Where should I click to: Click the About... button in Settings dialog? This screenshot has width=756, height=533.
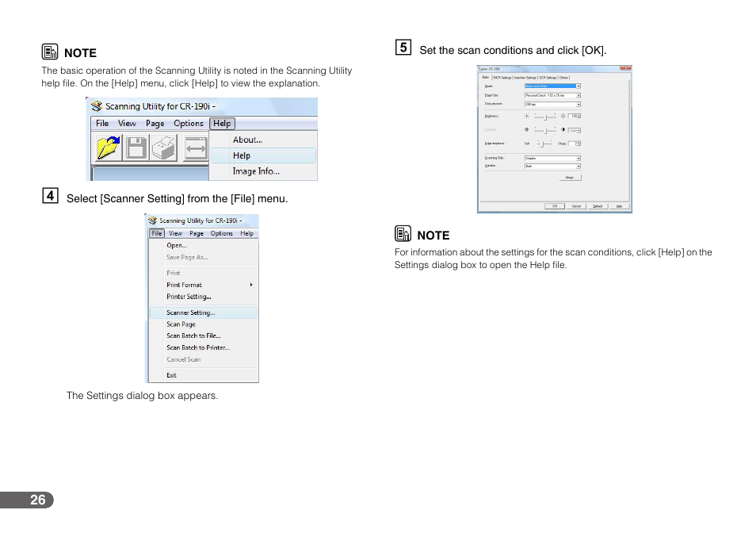(x=571, y=178)
